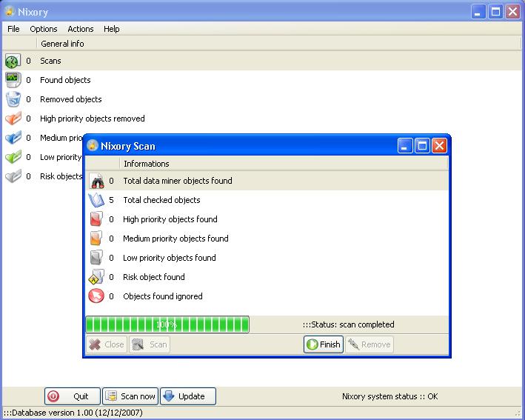Maximize the main Nixory window

pyautogui.click(x=495, y=12)
